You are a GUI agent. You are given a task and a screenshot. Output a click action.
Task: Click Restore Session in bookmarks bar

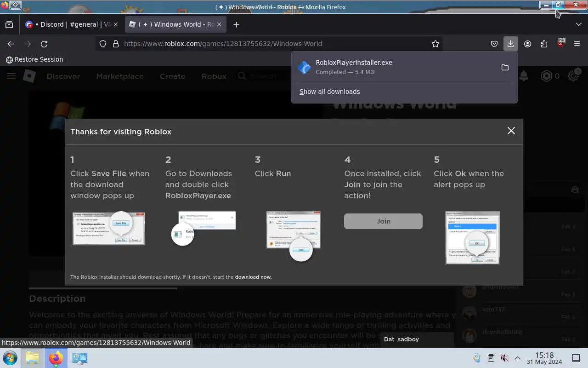coord(34,59)
